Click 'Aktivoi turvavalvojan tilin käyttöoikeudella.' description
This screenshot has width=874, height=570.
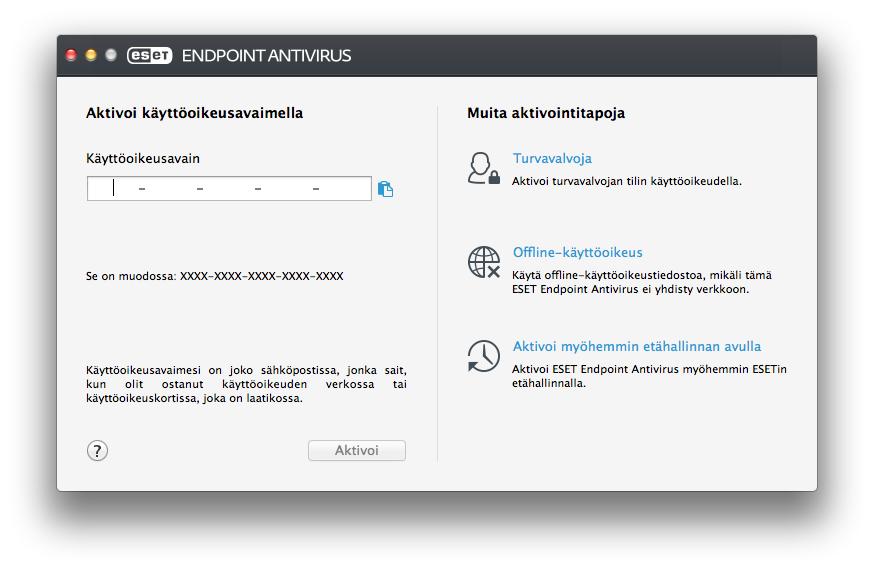click(627, 181)
